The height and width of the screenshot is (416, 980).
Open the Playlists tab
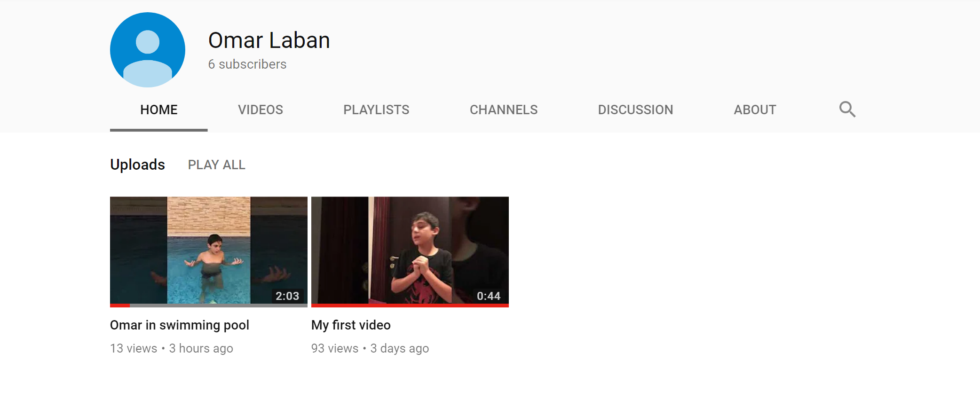click(376, 110)
